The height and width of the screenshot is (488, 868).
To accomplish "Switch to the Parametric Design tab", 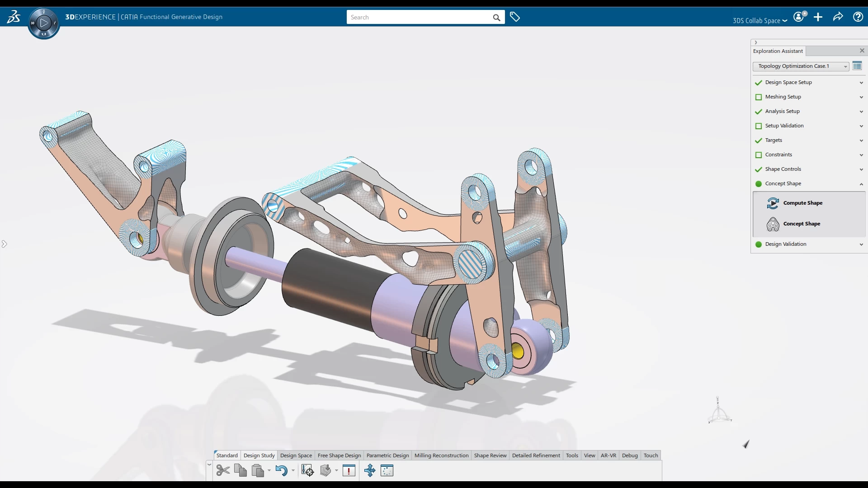I will click(387, 455).
